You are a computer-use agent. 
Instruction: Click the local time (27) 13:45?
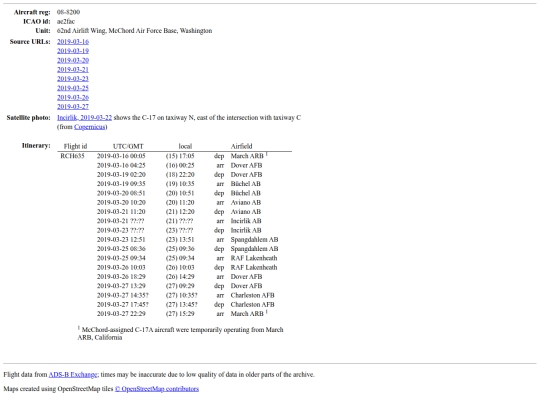click(181, 305)
